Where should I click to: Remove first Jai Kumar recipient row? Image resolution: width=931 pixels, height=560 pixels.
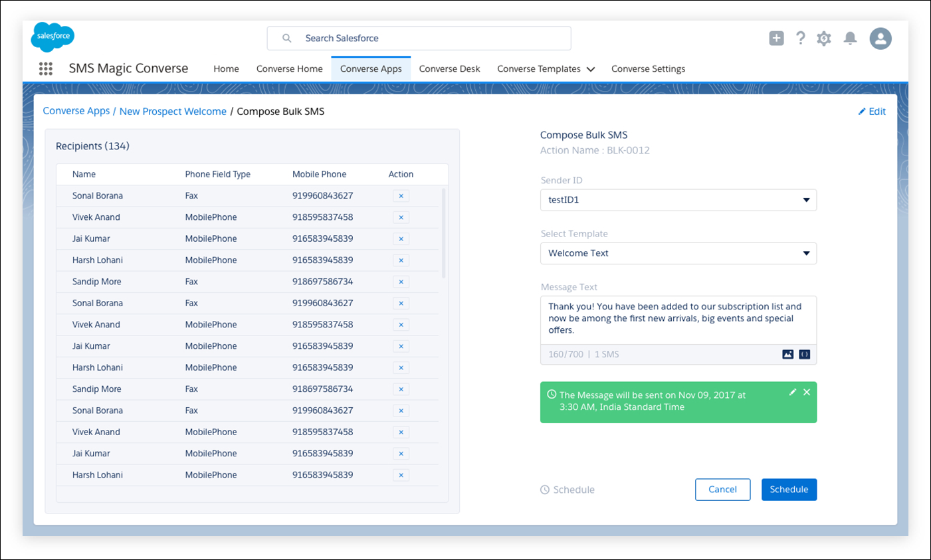coord(401,238)
